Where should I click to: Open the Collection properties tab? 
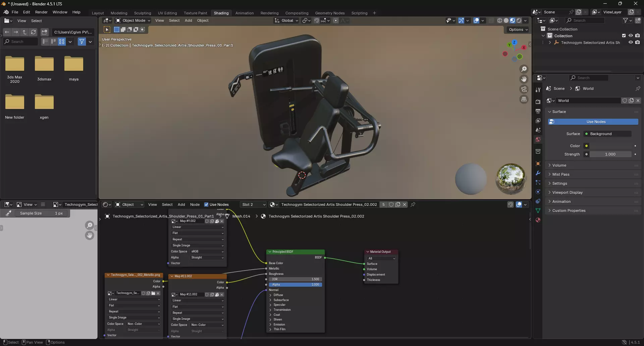pos(538,152)
